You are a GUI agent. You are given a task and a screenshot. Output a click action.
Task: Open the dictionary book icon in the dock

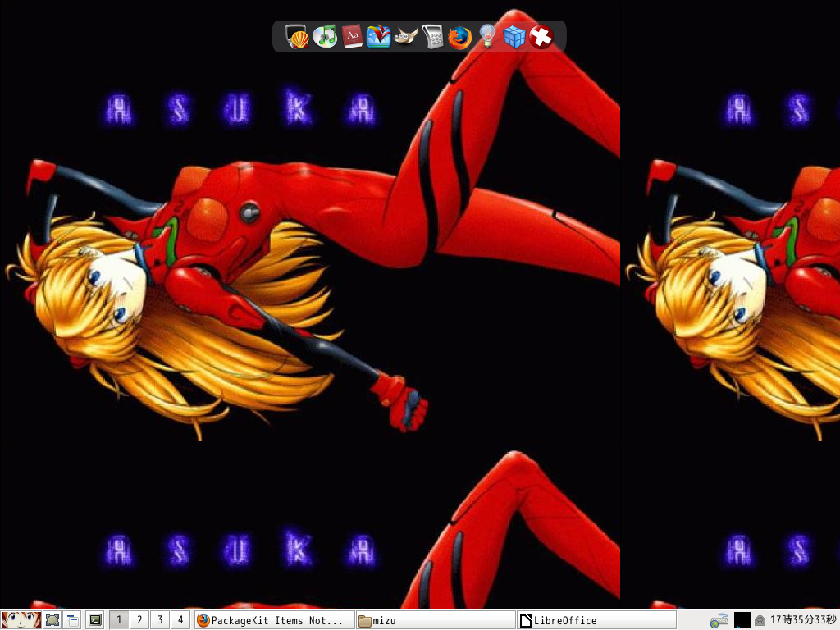[x=352, y=37]
